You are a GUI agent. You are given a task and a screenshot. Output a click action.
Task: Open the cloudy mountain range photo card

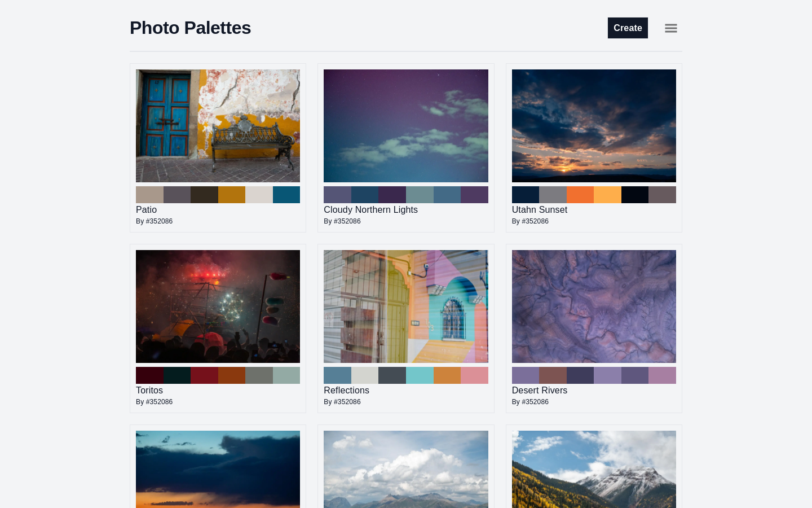tap(406, 469)
